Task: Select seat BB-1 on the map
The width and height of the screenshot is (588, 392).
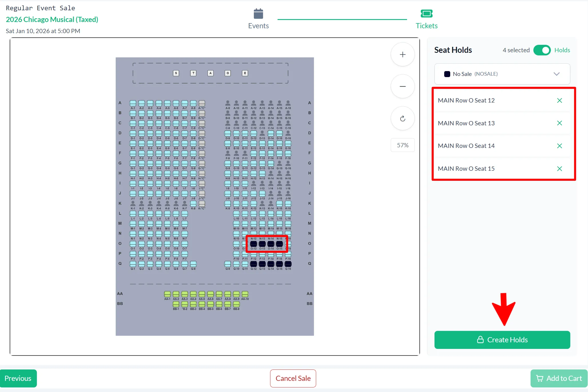Action: [x=176, y=304]
